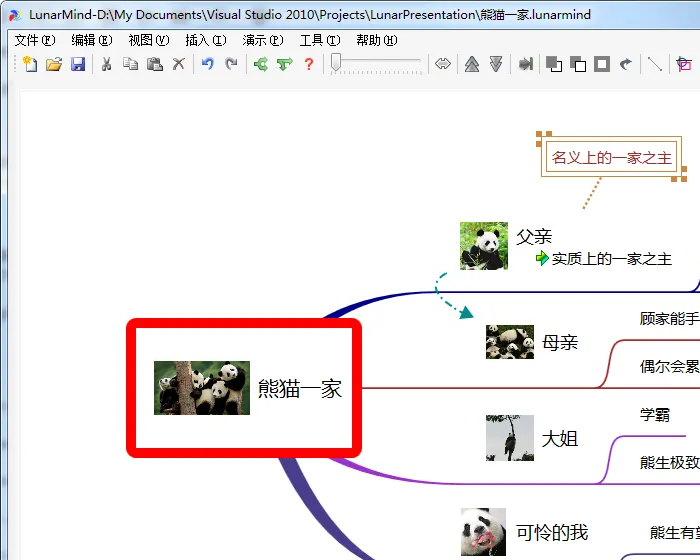700x560 pixels.
Task: Click the 父亲 panda photo
Action: [x=484, y=246]
